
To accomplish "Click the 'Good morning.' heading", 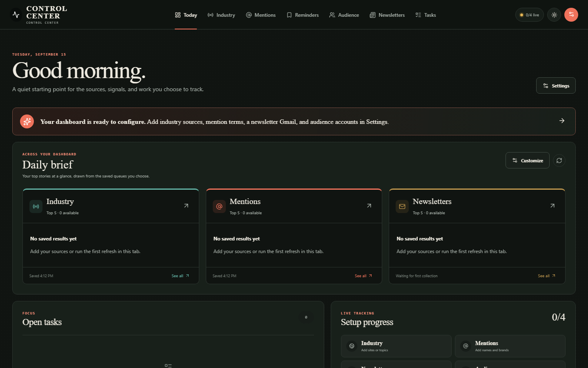I will click(79, 70).
